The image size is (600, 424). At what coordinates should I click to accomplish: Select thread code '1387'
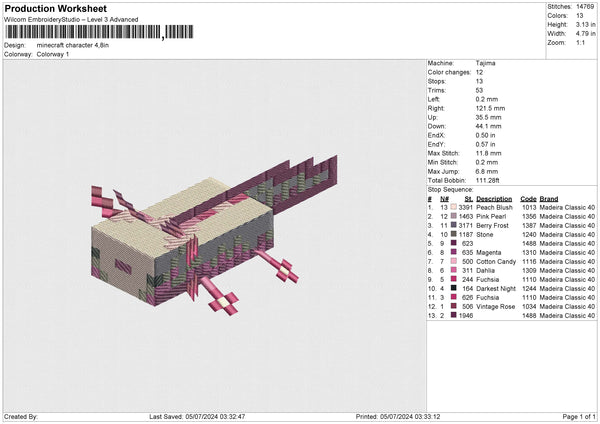click(x=529, y=225)
